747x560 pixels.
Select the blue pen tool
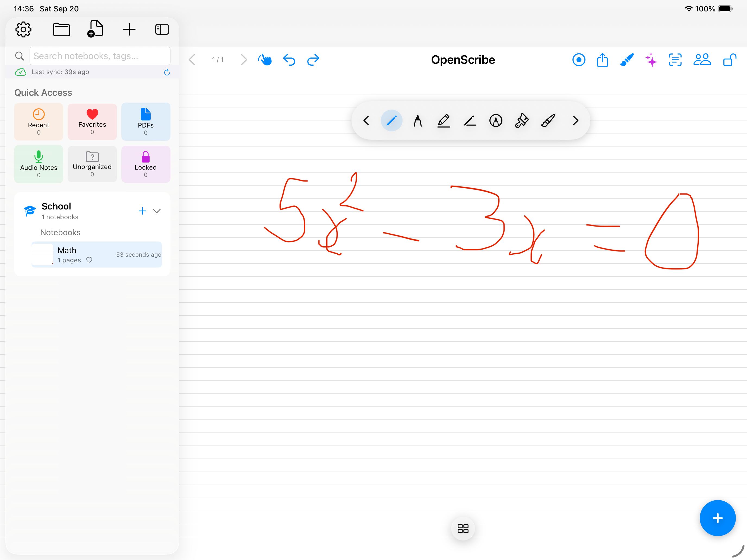point(391,120)
